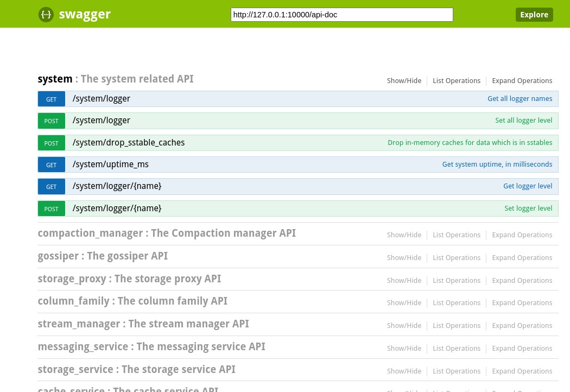Click List Operations for the system API
The width and height of the screenshot is (570, 392).
pos(457,80)
